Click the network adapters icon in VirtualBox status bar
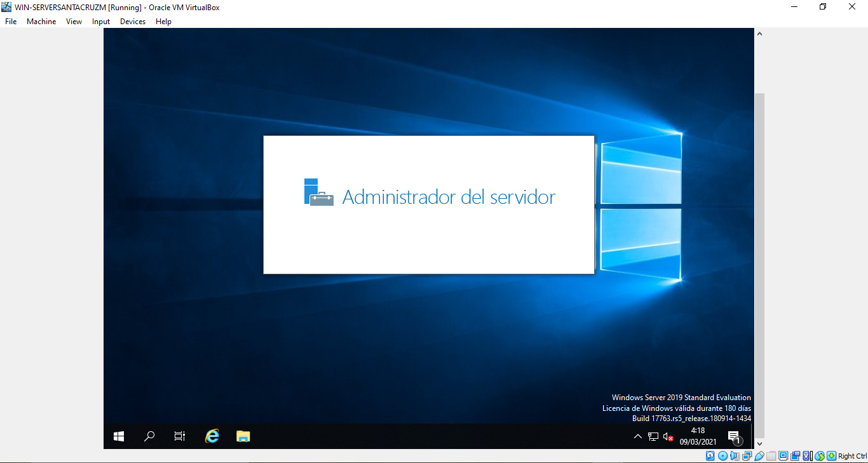Viewport: 868px width, 463px height. click(x=747, y=455)
